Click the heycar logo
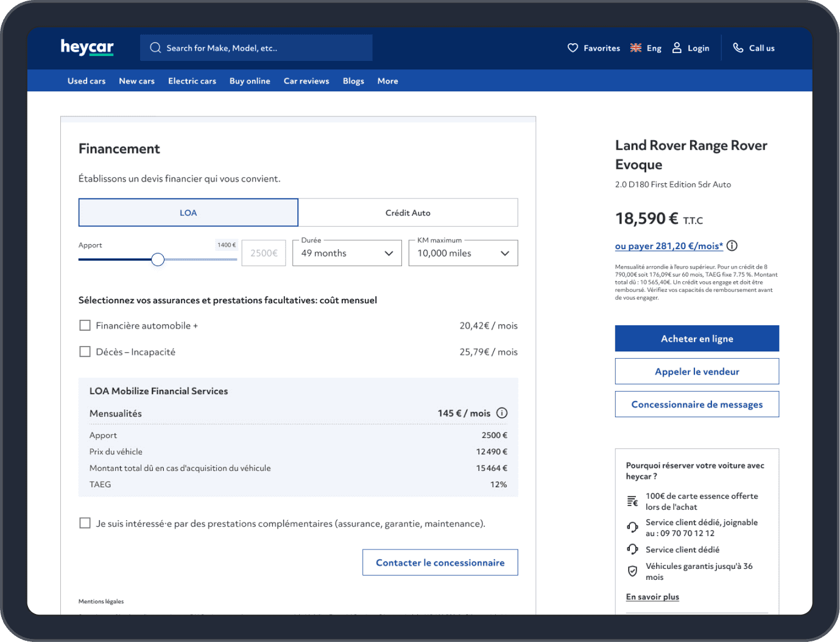840x642 pixels. [x=87, y=48]
